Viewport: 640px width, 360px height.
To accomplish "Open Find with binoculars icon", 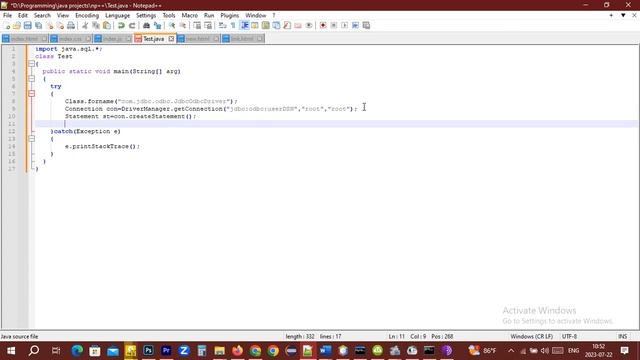I will [146, 25].
